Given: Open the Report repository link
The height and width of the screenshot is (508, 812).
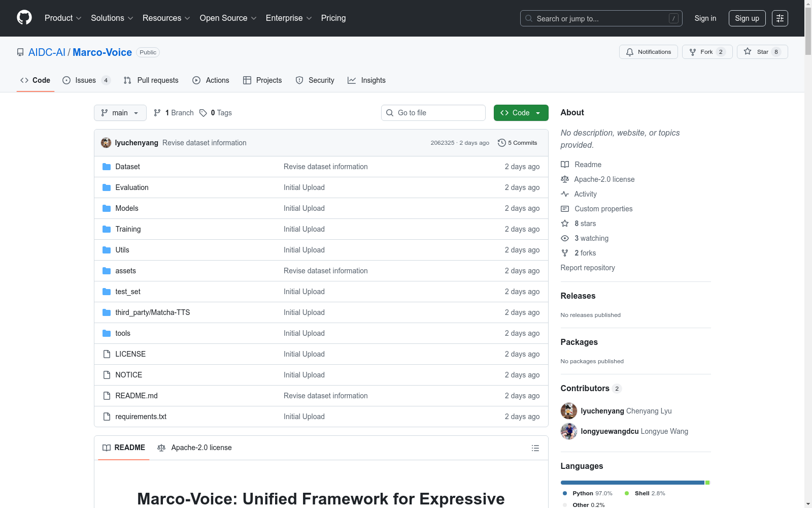Looking at the screenshot, I should (588, 268).
